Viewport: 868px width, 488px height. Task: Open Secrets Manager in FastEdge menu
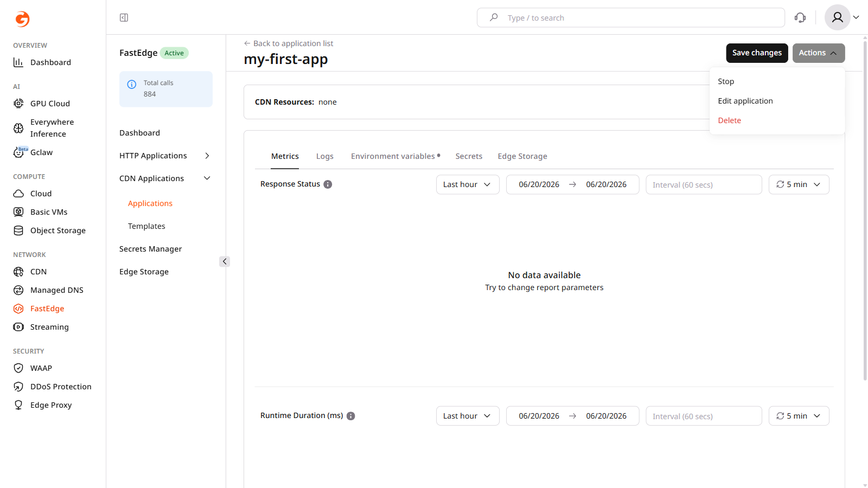pyautogui.click(x=150, y=249)
